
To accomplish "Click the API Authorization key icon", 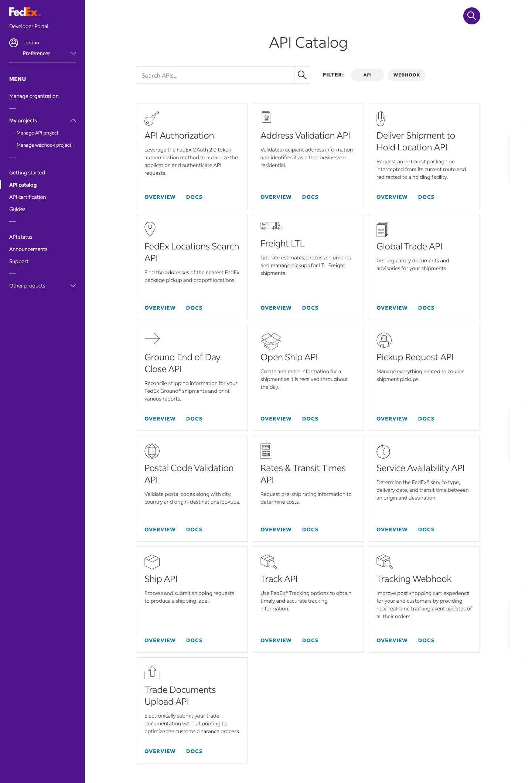I will pyautogui.click(x=152, y=118).
